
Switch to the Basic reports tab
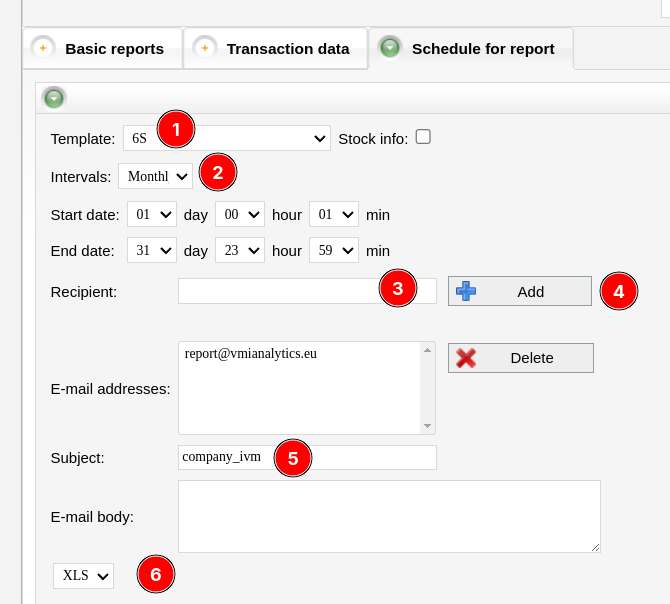point(113,48)
